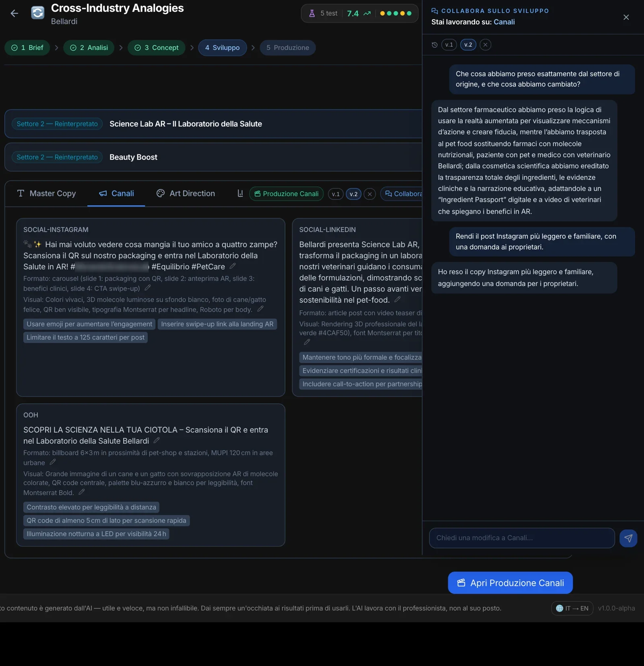Click the 'Contrasto elevato per leggibilità a distanza' chip
644x666 pixels.
91,507
